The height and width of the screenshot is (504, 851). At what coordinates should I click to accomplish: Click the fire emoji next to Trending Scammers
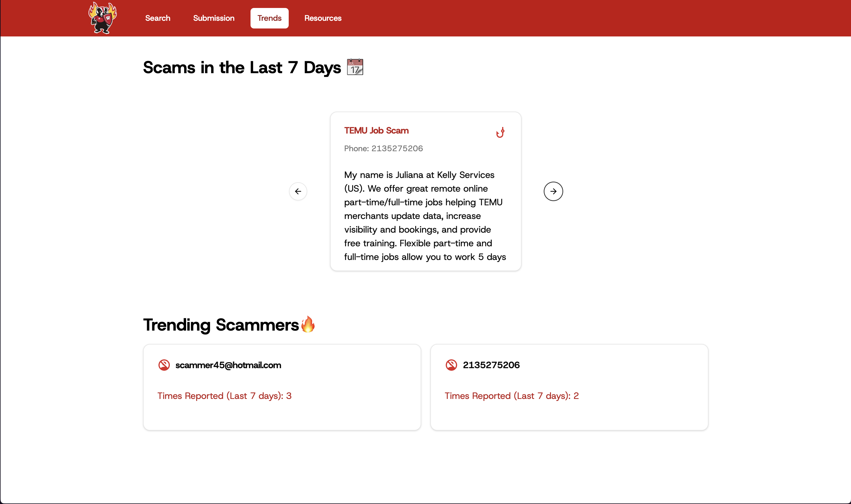308,324
